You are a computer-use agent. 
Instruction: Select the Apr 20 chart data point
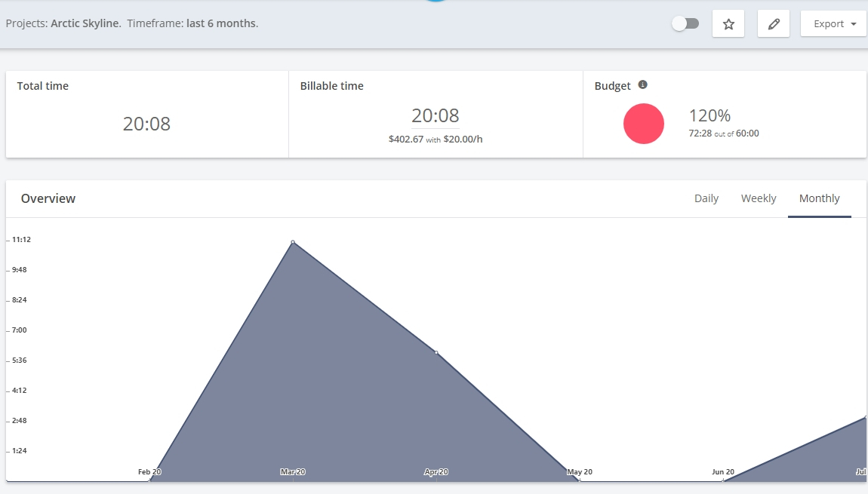[x=436, y=351]
